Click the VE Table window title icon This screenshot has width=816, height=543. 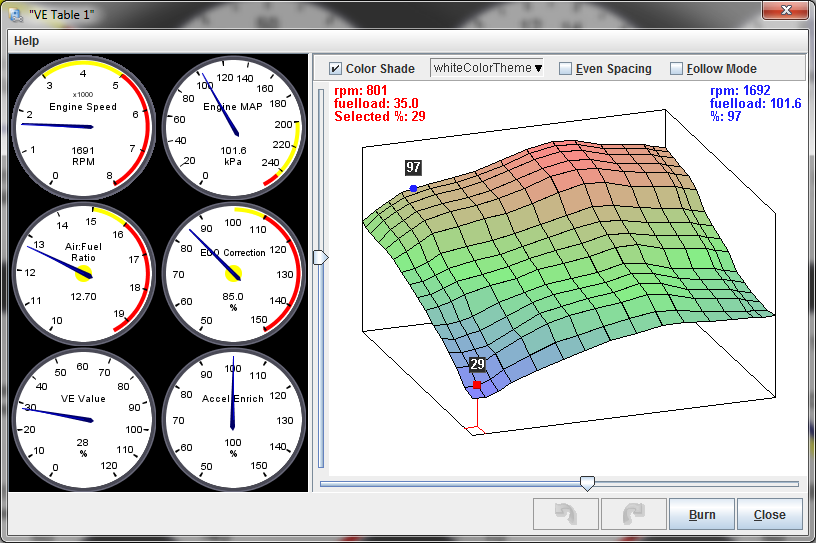coord(15,15)
